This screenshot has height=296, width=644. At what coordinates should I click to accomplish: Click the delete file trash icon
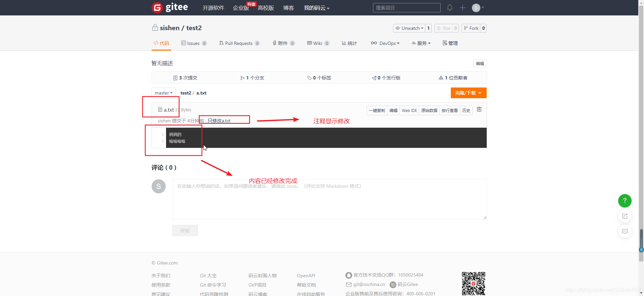[479, 109]
